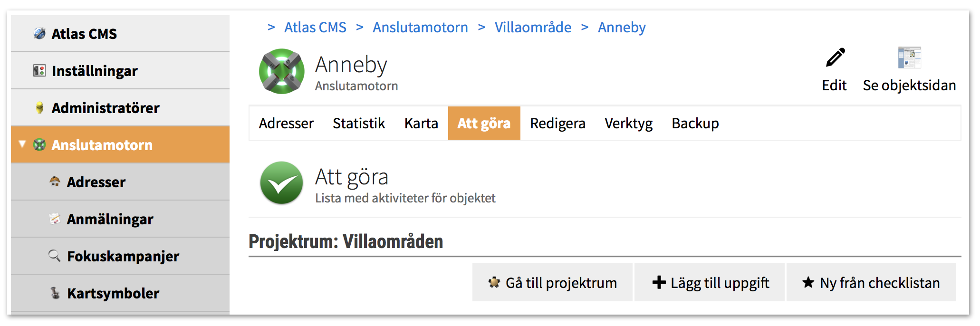Open the Backup tab
Screen dimensions: 980x326
[695, 123]
